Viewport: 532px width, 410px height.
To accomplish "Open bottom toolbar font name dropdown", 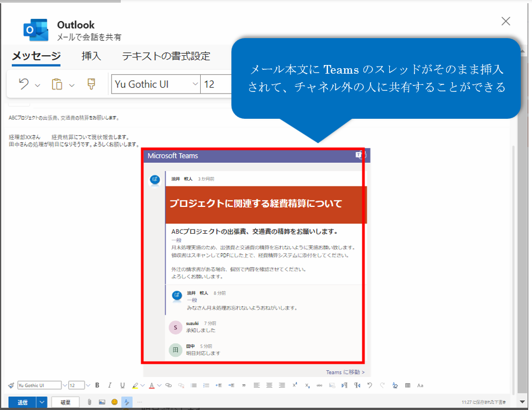I will (64, 385).
